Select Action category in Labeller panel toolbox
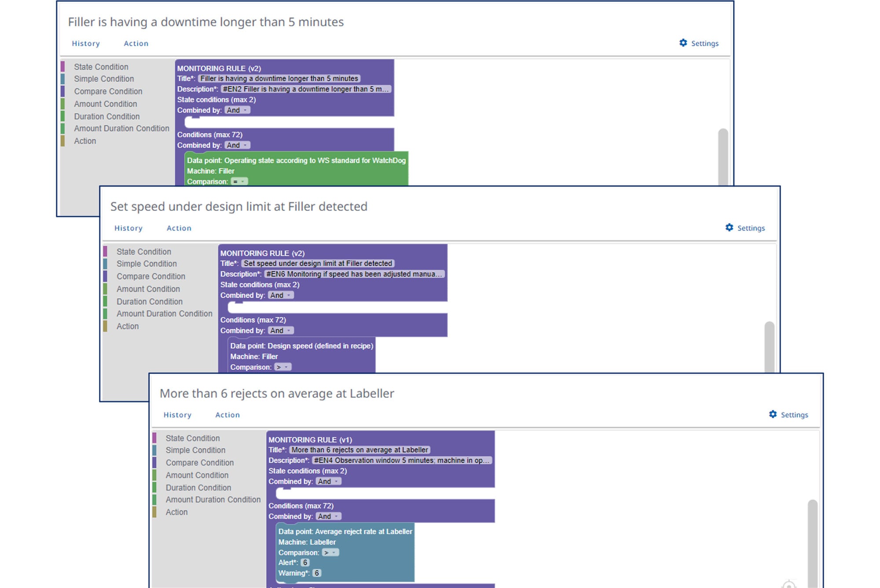 176,512
